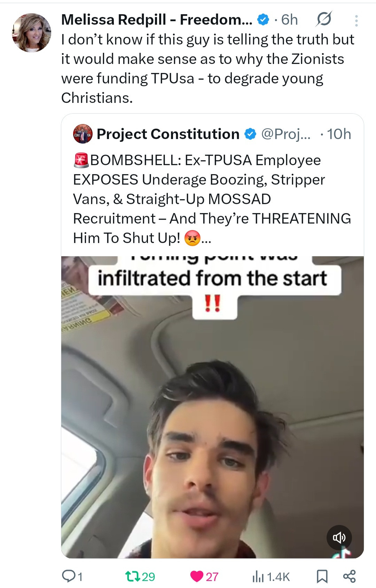Tap the TikTok logo watermark on video
The width and height of the screenshot is (376, 588).
tap(343, 553)
